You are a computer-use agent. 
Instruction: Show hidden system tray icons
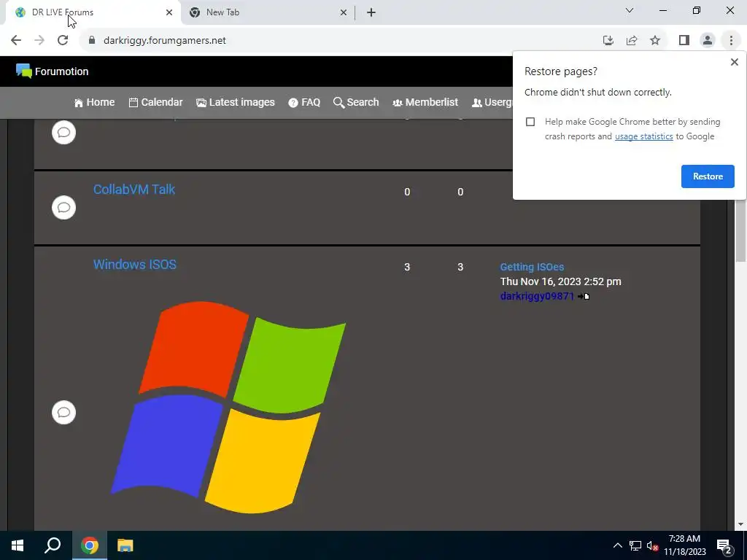pos(617,545)
